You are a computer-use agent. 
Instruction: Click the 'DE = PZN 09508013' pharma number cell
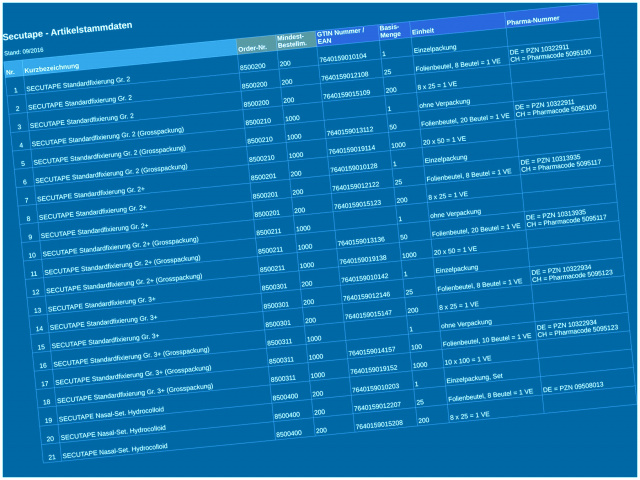[x=573, y=387]
